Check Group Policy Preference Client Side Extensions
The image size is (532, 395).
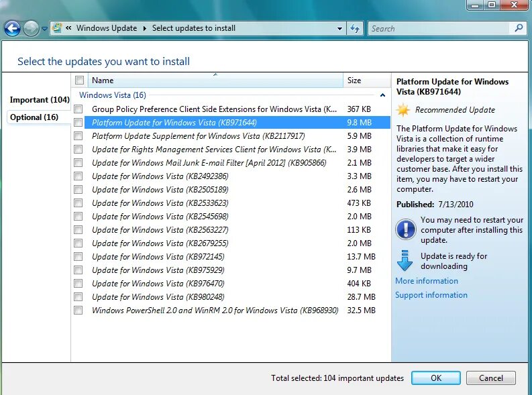pyautogui.click(x=78, y=109)
